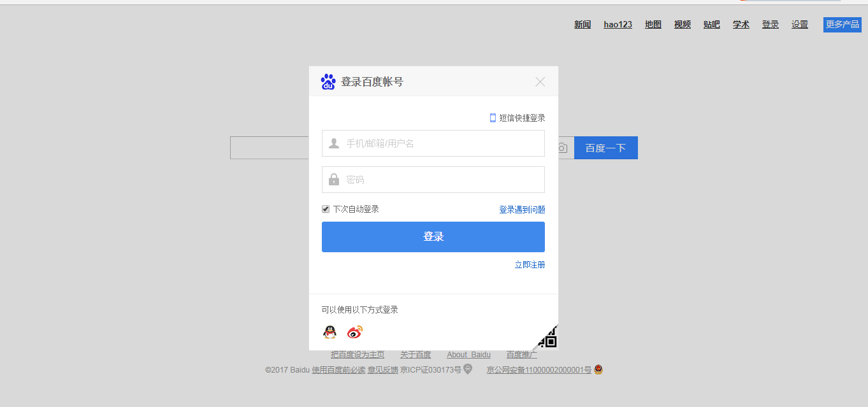This screenshot has height=407, width=868.
Task: Click the 立即注册 link
Action: pyautogui.click(x=530, y=265)
